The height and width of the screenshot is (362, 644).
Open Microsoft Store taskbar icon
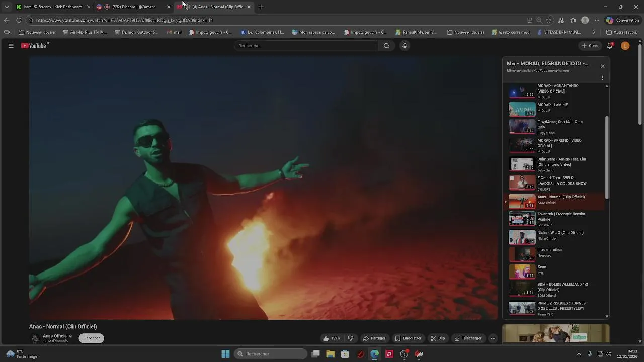345,354
